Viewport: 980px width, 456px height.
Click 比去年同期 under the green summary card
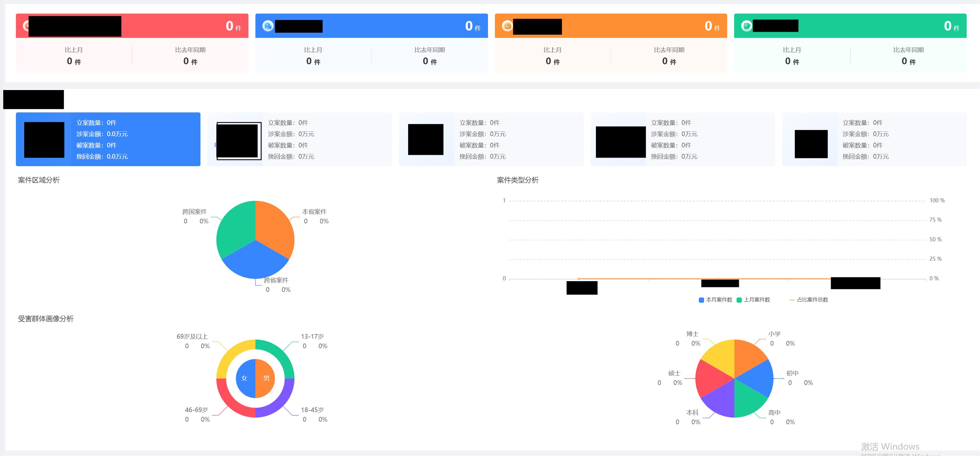coord(909,50)
